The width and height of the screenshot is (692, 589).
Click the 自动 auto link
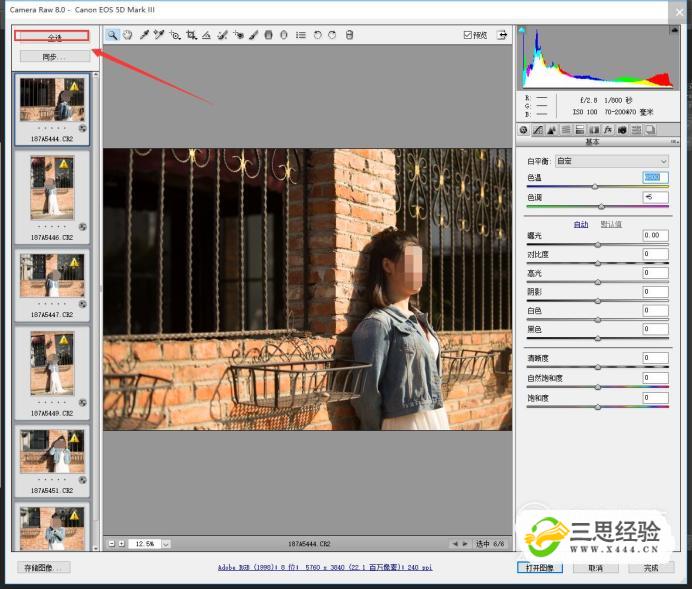tap(580, 224)
